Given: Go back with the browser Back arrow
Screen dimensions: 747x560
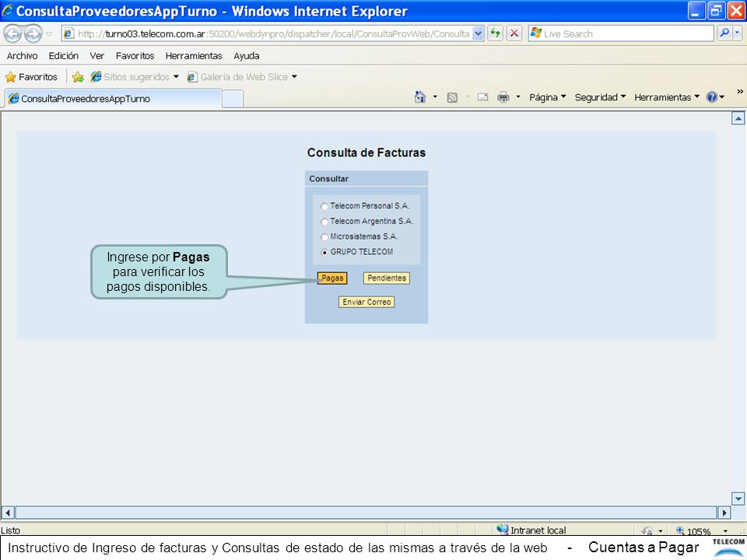Looking at the screenshot, I should point(13,33).
